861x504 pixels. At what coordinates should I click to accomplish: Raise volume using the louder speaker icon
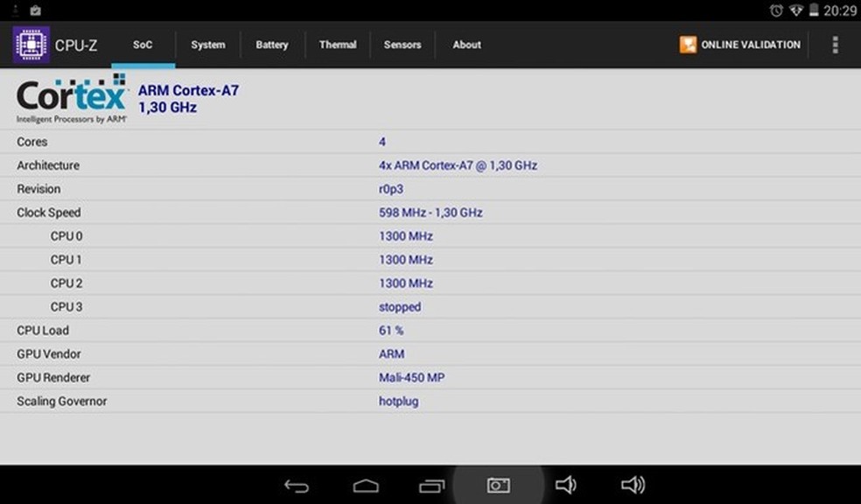click(x=633, y=484)
